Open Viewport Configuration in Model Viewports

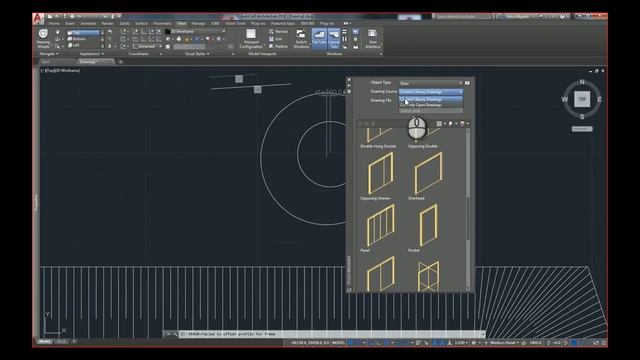[251, 39]
